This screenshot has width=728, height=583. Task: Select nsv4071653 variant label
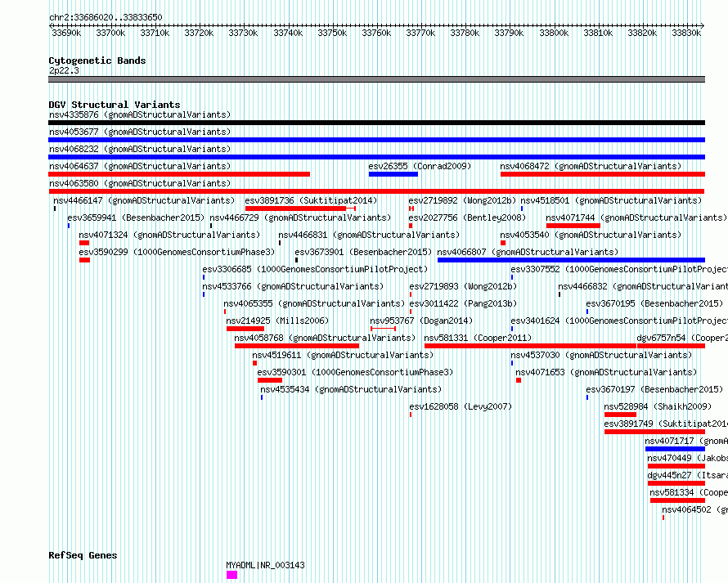click(606, 372)
